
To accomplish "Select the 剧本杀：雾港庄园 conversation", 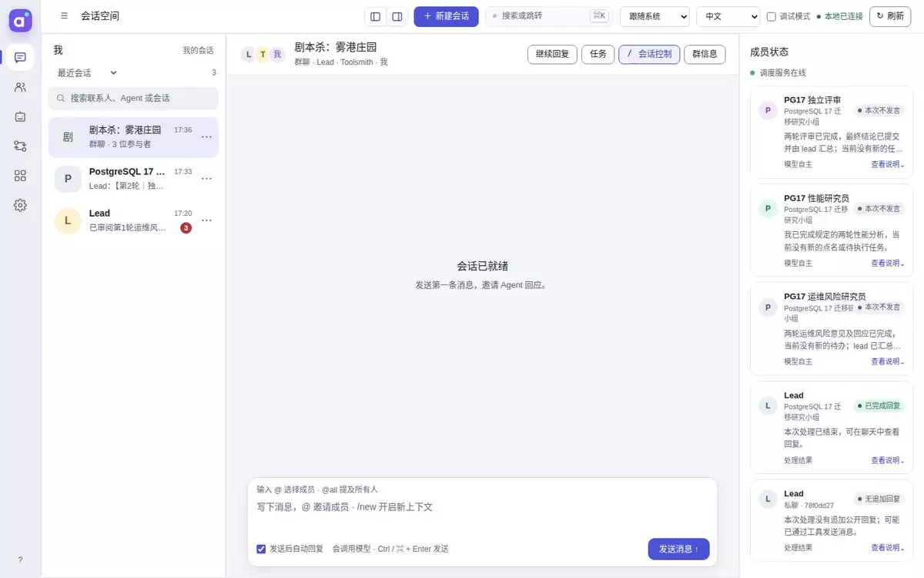I will pos(133,137).
